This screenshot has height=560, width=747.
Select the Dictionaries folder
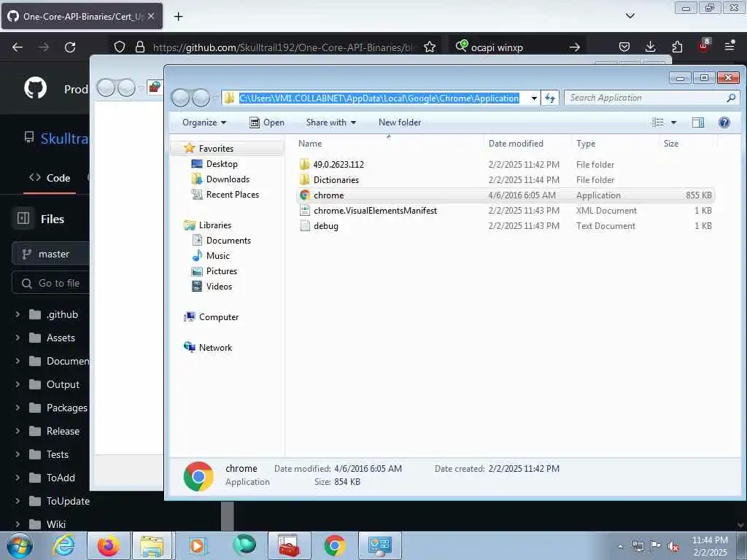click(506, 179)
